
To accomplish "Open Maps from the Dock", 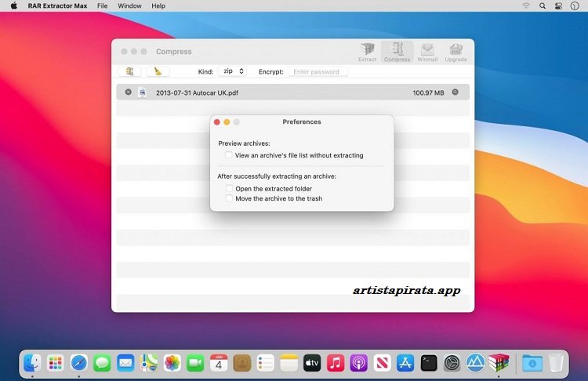I will [x=148, y=363].
